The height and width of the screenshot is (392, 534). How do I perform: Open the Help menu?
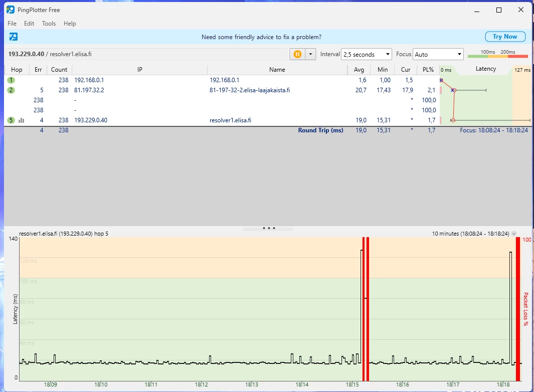click(70, 24)
